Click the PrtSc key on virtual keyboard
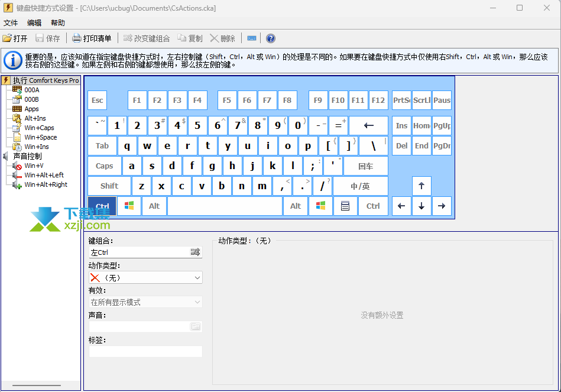Image resolution: width=561 pixels, height=392 pixels. click(x=401, y=101)
